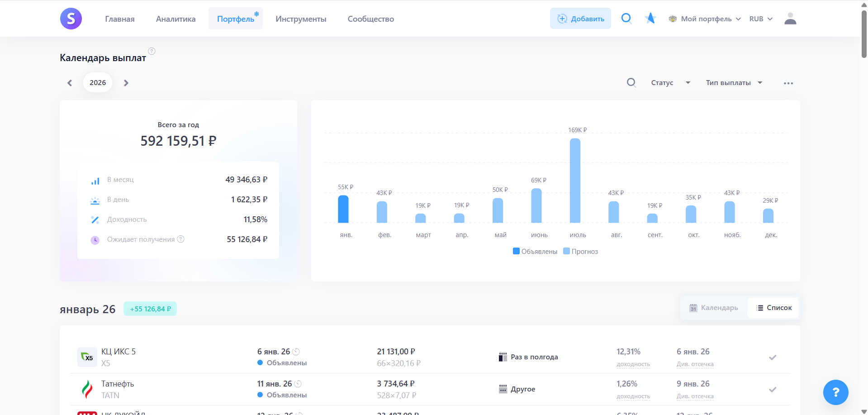The width and height of the screenshot is (868, 415).
Task: Click the calendar filter search magnifier icon
Action: click(631, 83)
